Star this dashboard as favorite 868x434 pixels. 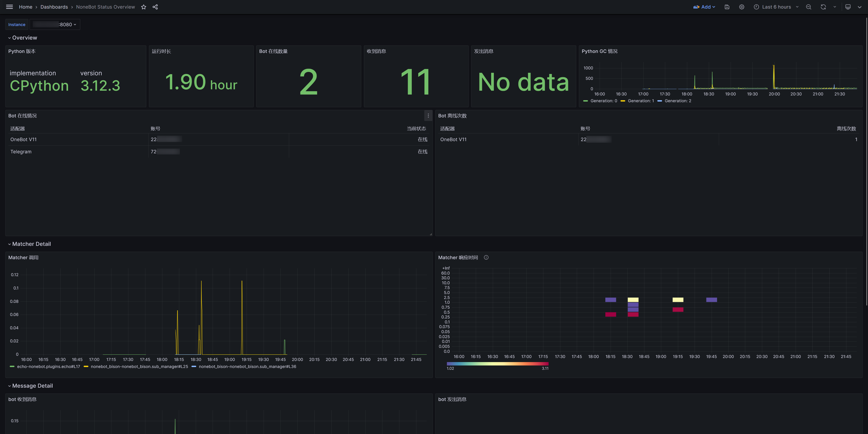point(144,7)
